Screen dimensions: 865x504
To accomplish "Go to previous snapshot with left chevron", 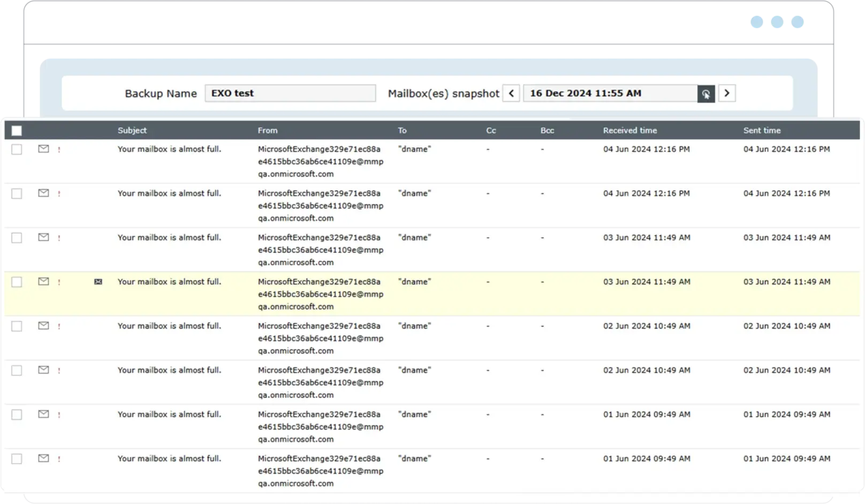I will click(x=511, y=93).
